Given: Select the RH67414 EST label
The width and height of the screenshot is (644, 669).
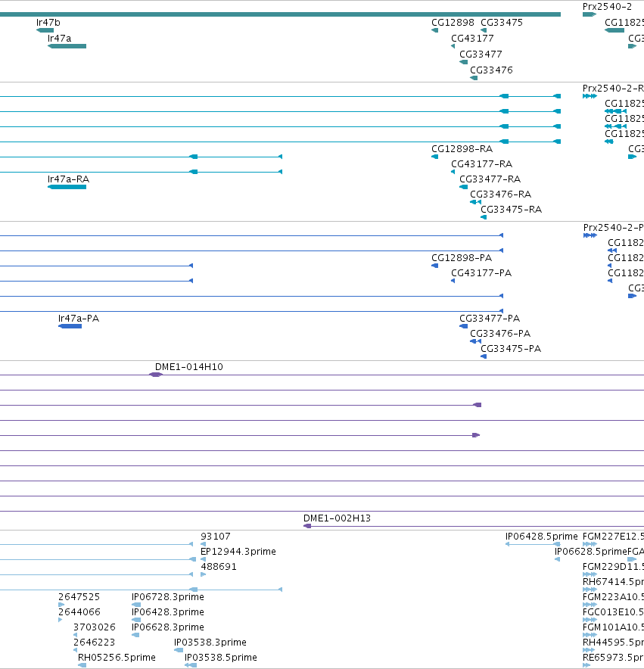Looking at the screenshot, I should 613,582.
